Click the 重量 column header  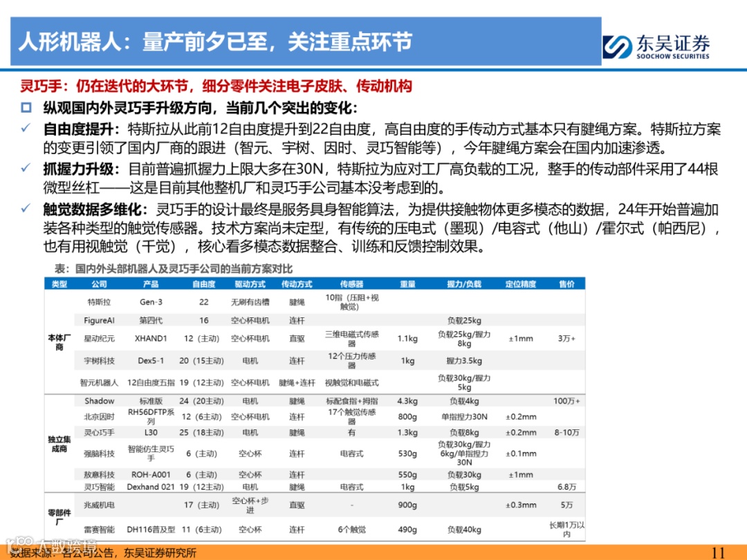pyautogui.click(x=408, y=284)
